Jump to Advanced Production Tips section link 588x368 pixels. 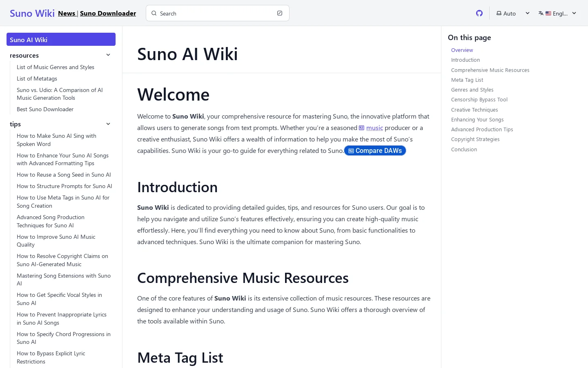pyautogui.click(x=482, y=129)
